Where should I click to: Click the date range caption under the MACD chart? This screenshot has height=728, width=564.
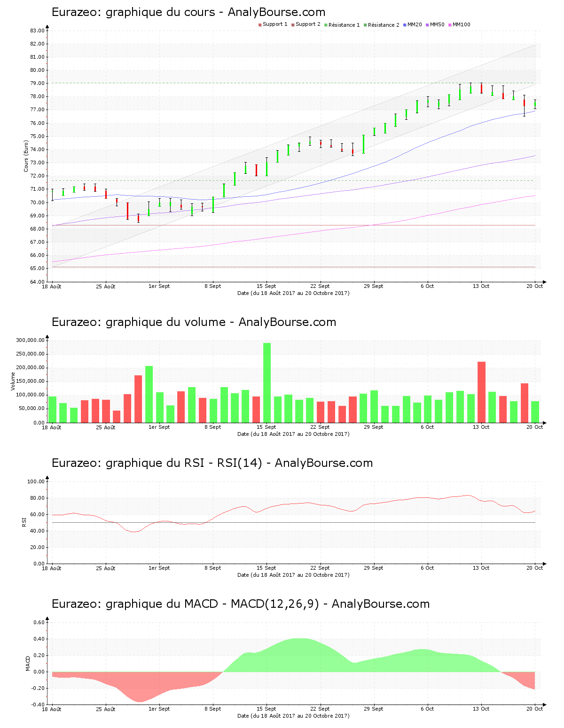coord(293,716)
